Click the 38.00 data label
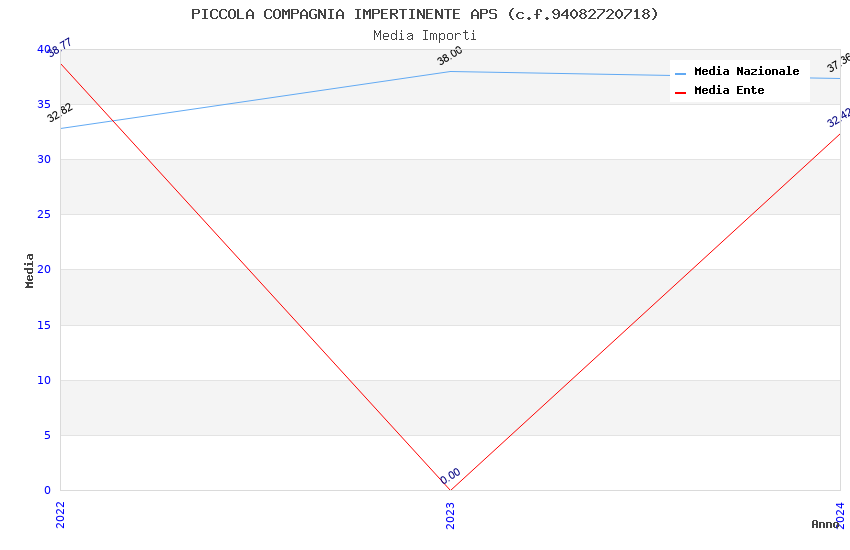Screen dimensions: 850x550 point(450,56)
